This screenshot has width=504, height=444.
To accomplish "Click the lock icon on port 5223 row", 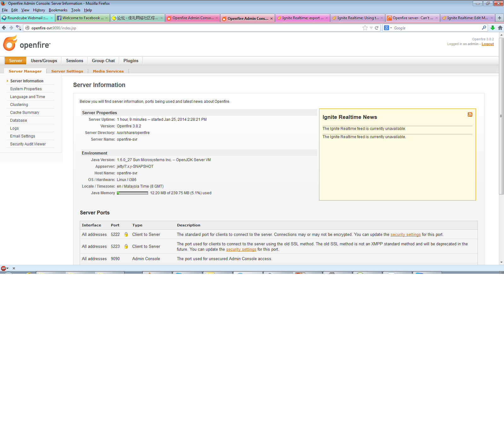I will click(126, 246).
